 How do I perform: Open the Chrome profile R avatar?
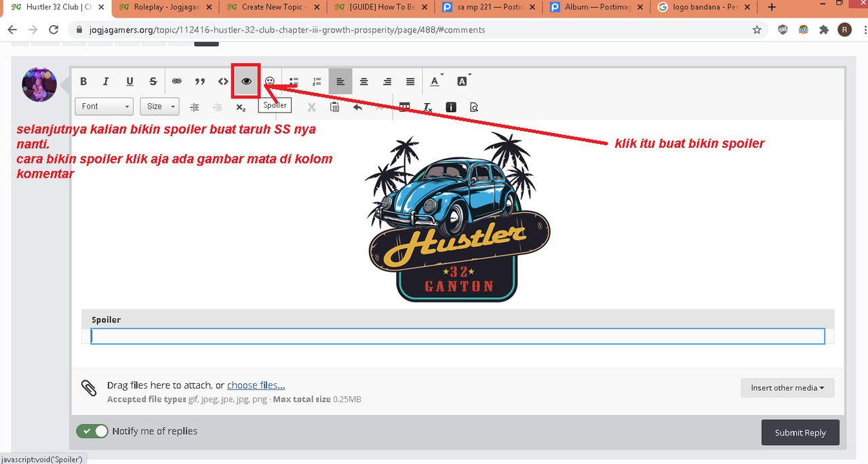845,30
